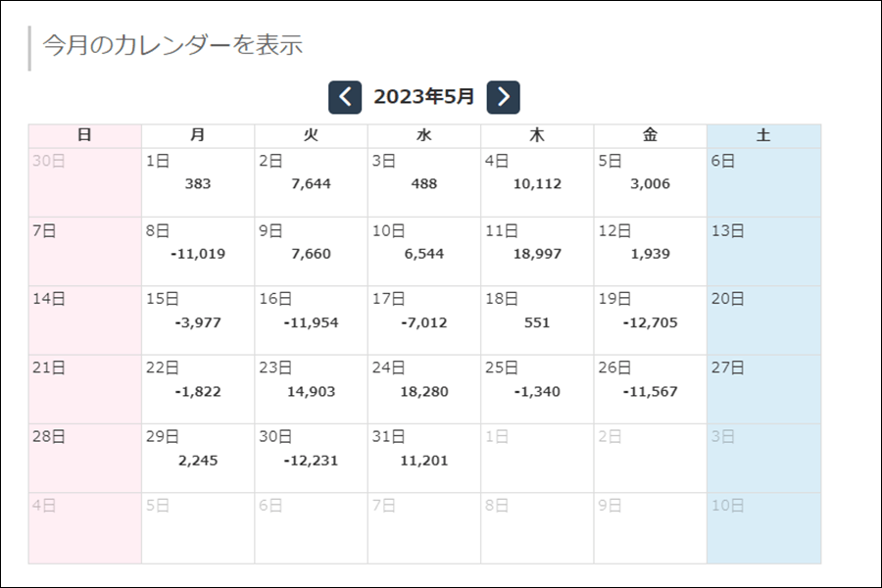Click the 2023年5月 month title
This screenshot has height=588, width=882.
tap(424, 97)
